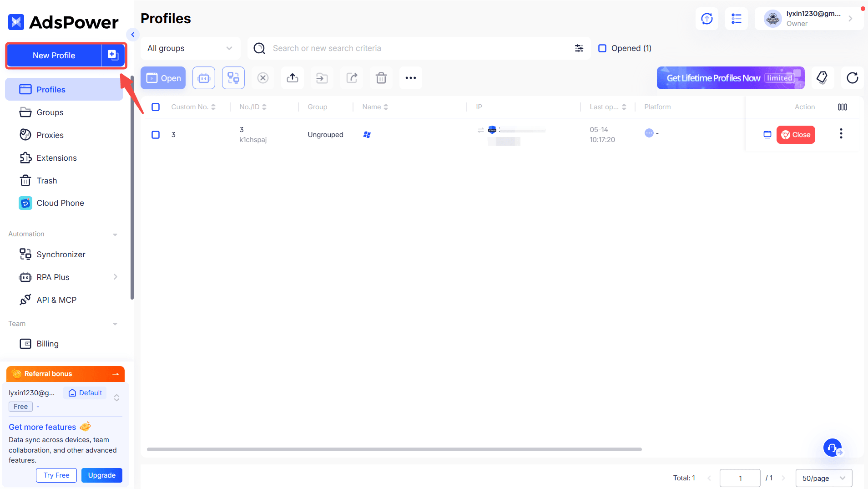Click the Upgrade button
Screen dimensions: 868x489
(x=102, y=475)
